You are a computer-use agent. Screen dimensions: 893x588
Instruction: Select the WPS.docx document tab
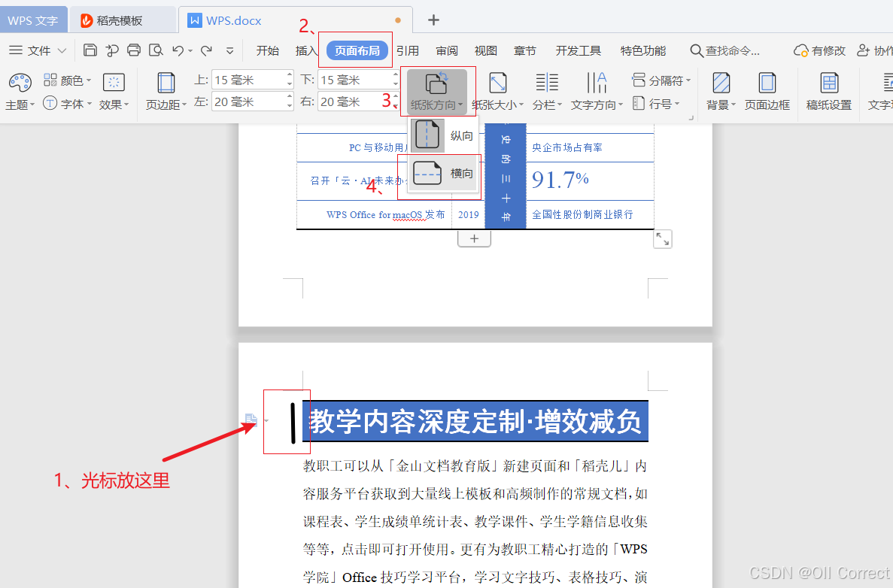coord(233,20)
